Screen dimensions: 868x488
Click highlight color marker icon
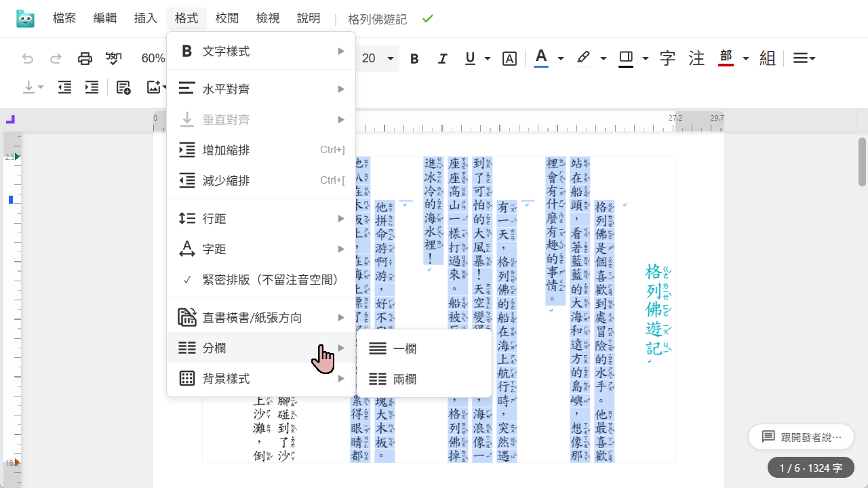click(x=583, y=58)
